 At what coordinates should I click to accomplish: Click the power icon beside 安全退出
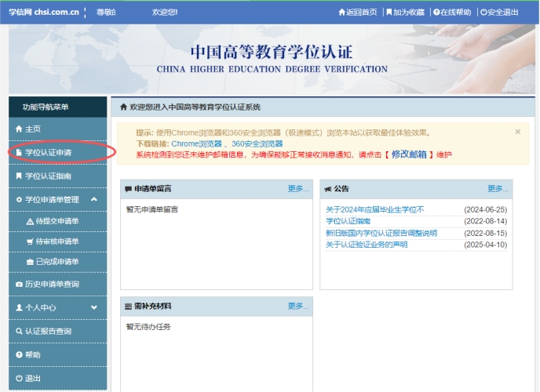(x=483, y=13)
